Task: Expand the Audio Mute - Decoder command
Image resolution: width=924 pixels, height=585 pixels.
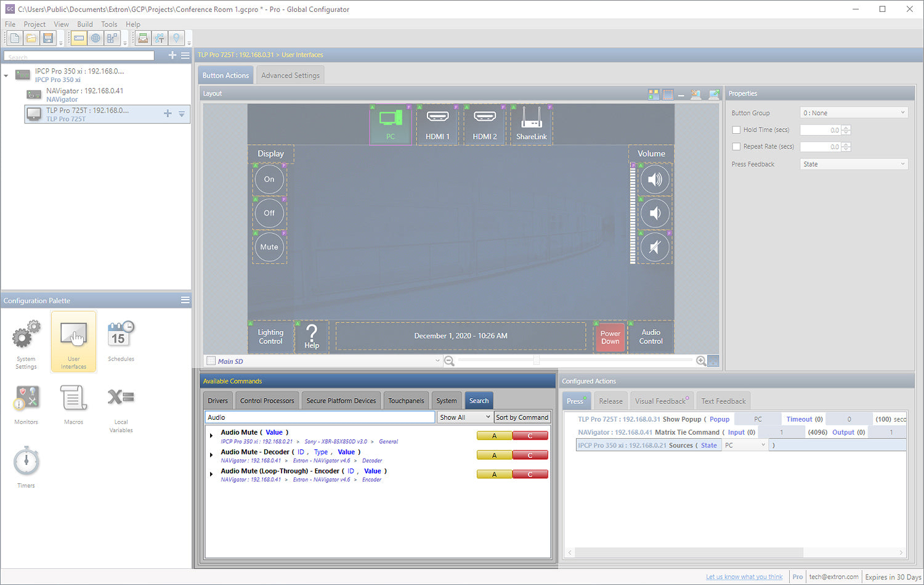Action: pos(211,456)
